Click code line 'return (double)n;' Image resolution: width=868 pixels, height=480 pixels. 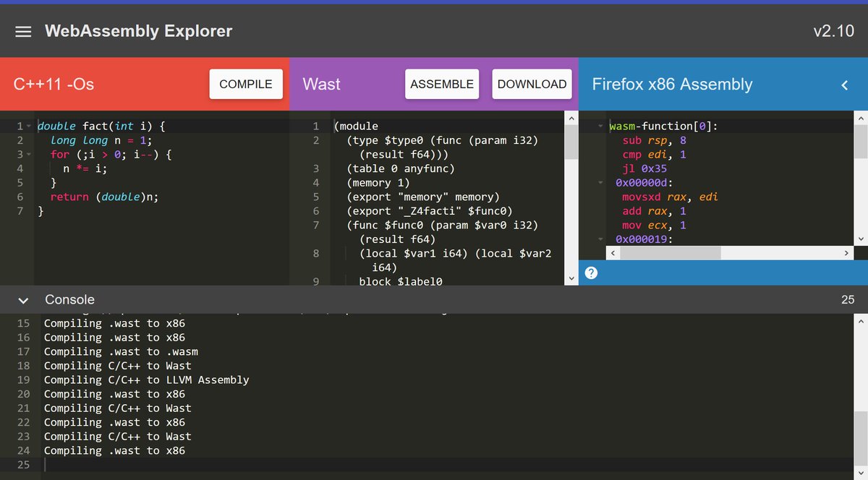[104, 197]
